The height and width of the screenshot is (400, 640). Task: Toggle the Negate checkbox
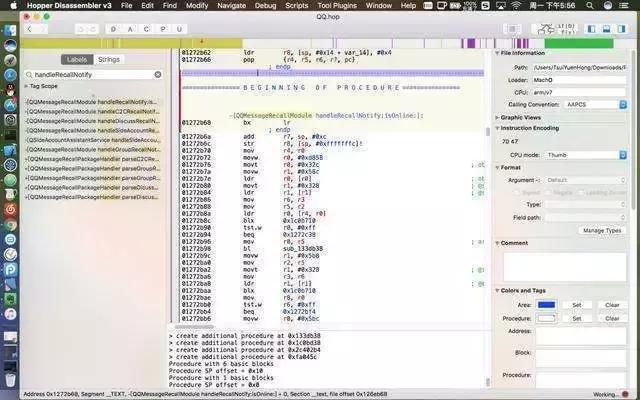click(549, 193)
